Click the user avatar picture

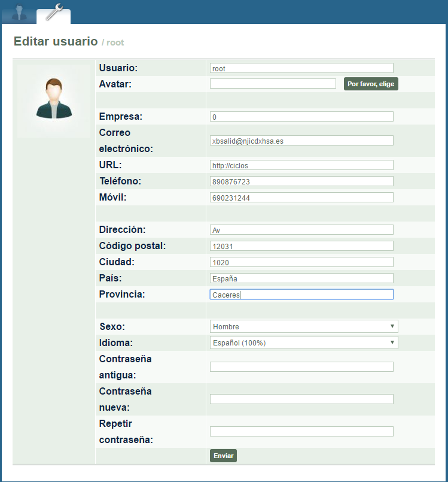(54, 99)
